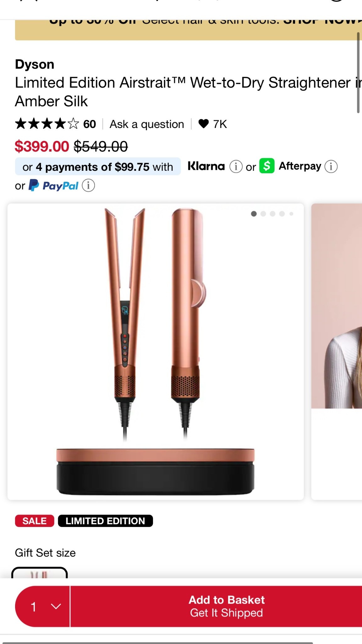Jump to second carousel image dot
The height and width of the screenshot is (644, 362).
[x=263, y=214]
